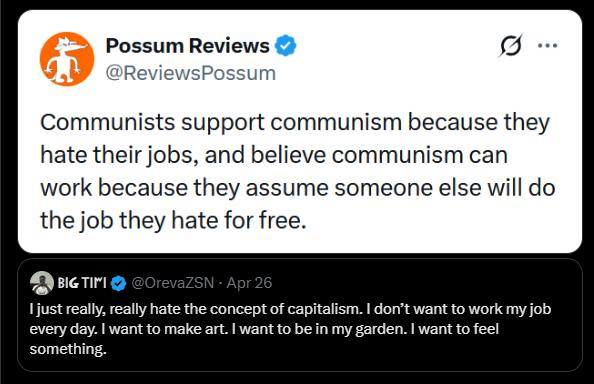Viewport: 594px width, 384px height.
Task: Open the three-dot more options menu
Action: point(547,46)
